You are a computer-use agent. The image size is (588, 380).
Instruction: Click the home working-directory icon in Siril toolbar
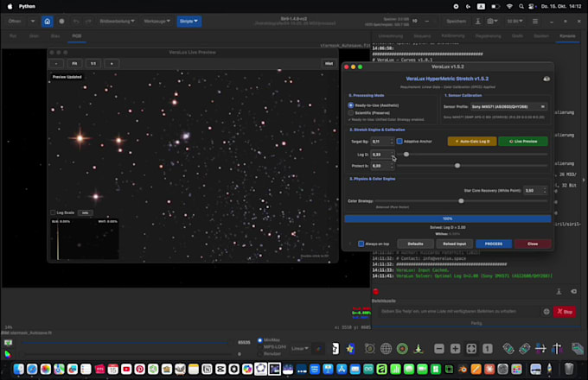pos(48,22)
